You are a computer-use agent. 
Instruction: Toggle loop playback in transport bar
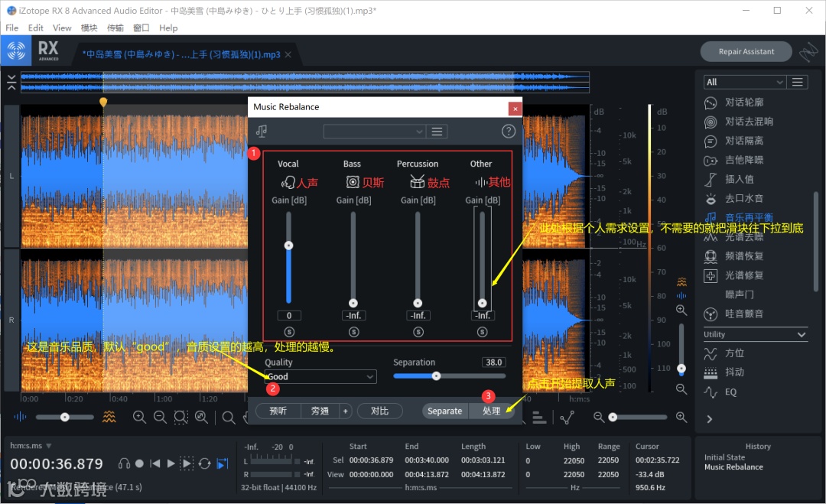click(x=204, y=463)
